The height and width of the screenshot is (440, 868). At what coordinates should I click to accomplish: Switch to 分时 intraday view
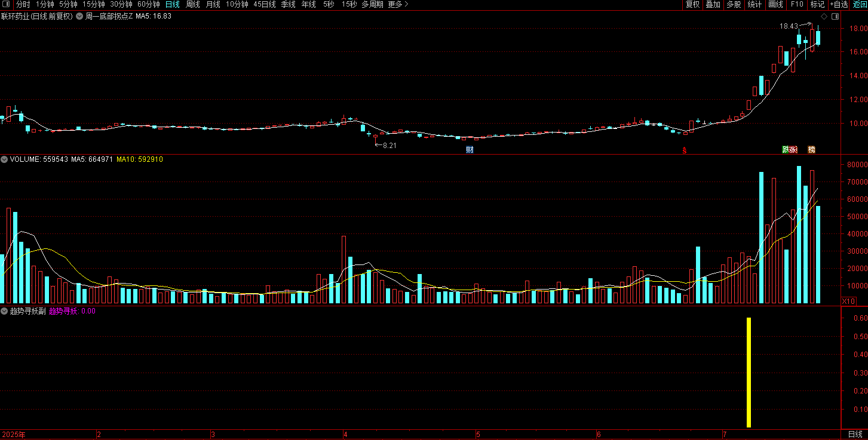(x=23, y=4)
